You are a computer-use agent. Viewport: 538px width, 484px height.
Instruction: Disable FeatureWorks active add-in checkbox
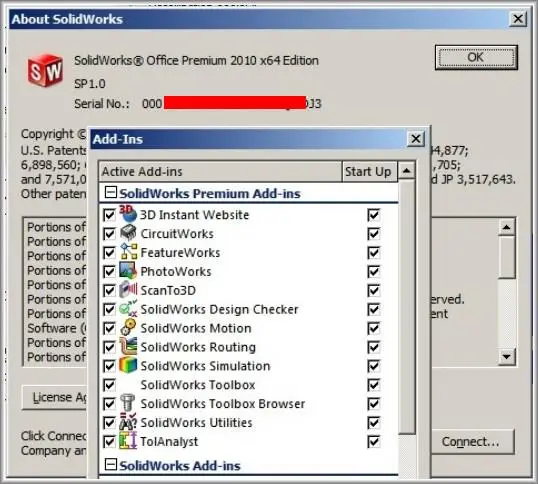[109, 253]
